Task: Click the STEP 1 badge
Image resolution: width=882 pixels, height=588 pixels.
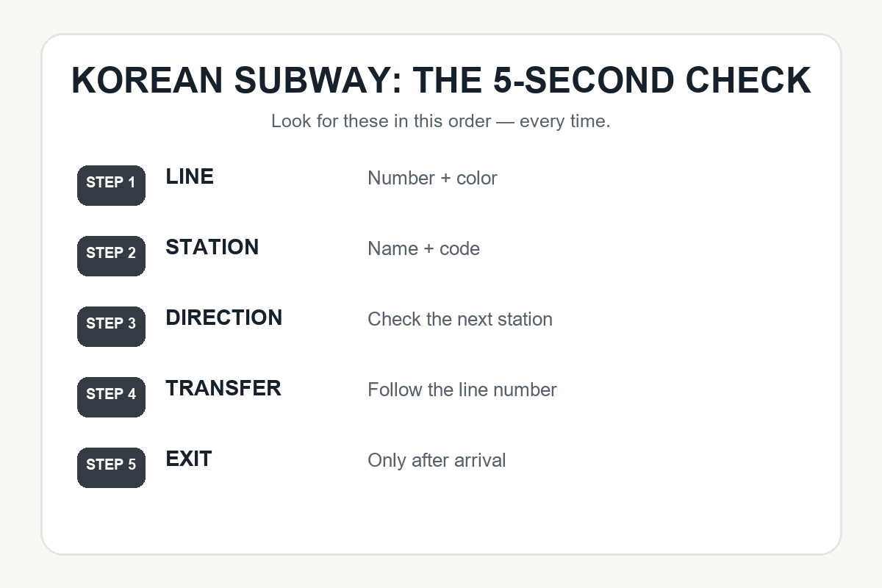Action: click(111, 185)
